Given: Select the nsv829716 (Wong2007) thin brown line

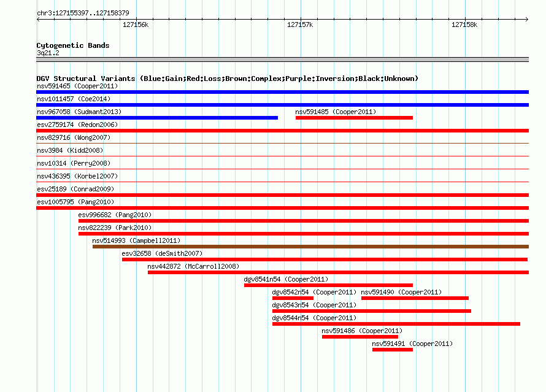Looking at the screenshot, I should coord(282,143).
